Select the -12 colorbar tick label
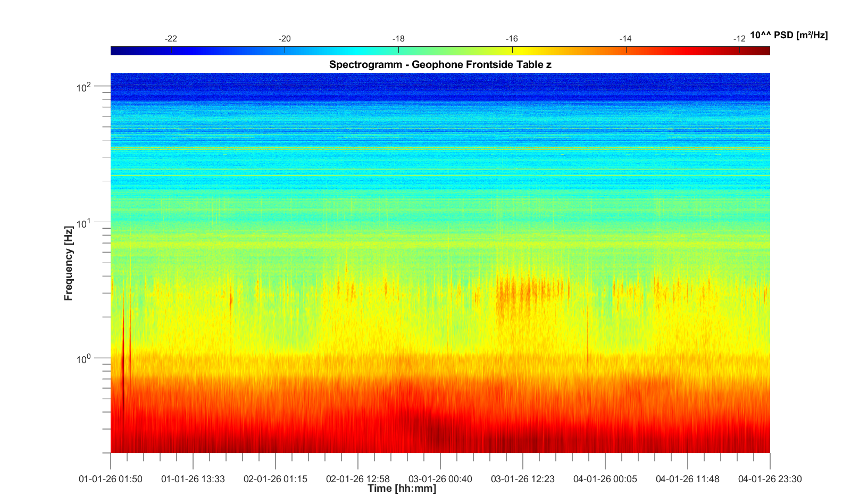 pos(739,39)
